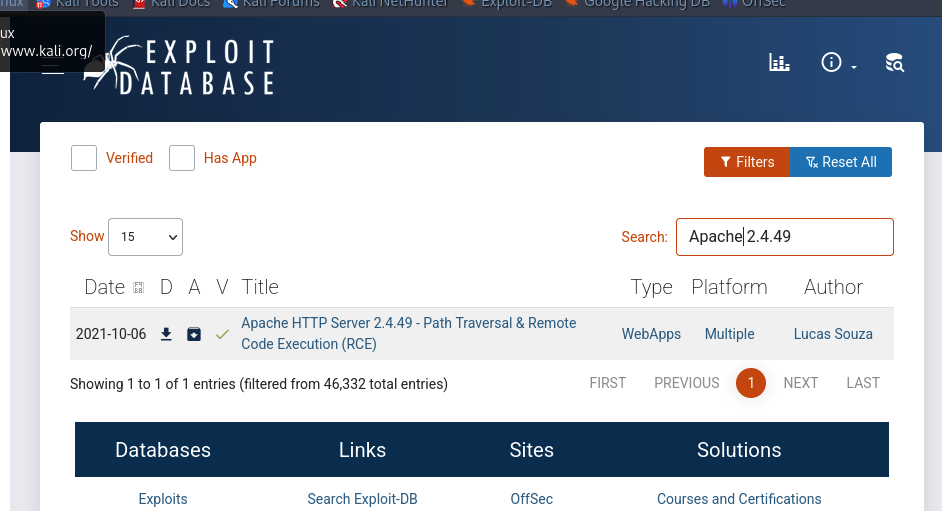Download the Apache 2.4.49 exploit file

tap(166, 334)
